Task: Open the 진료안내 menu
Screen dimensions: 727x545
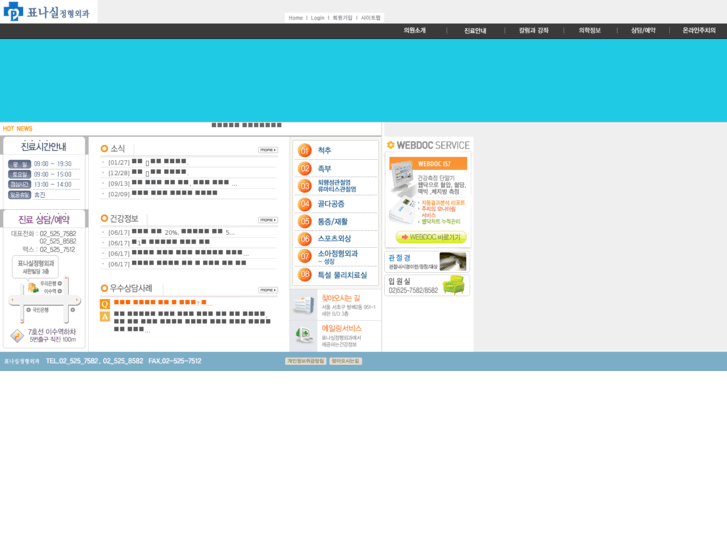Action: point(475,31)
